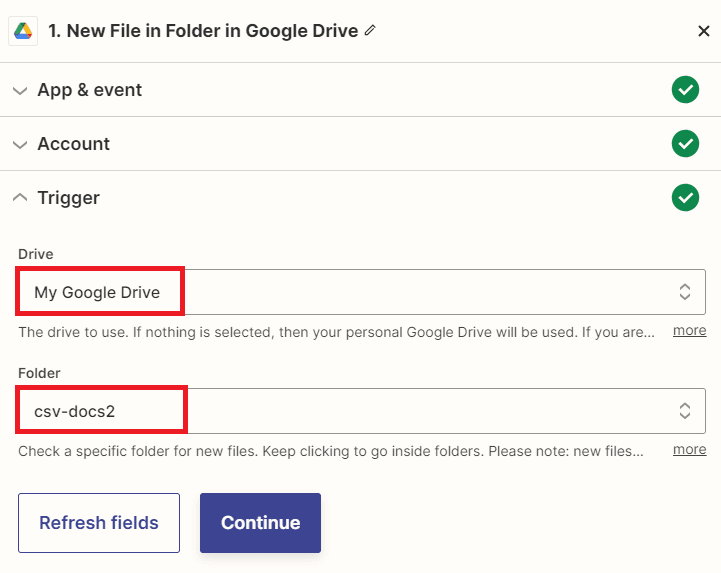Click the Account green checkmark icon
This screenshot has width=721, height=573.
[685, 144]
